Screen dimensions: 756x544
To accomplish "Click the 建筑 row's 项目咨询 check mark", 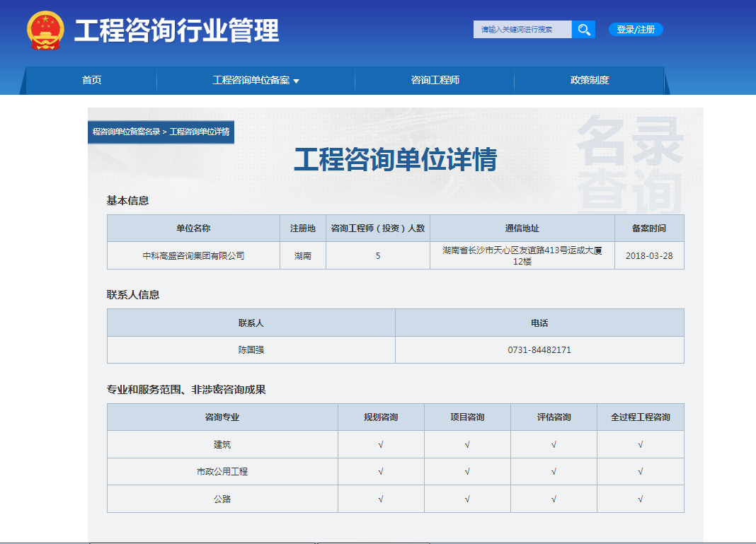I will click(x=467, y=445).
